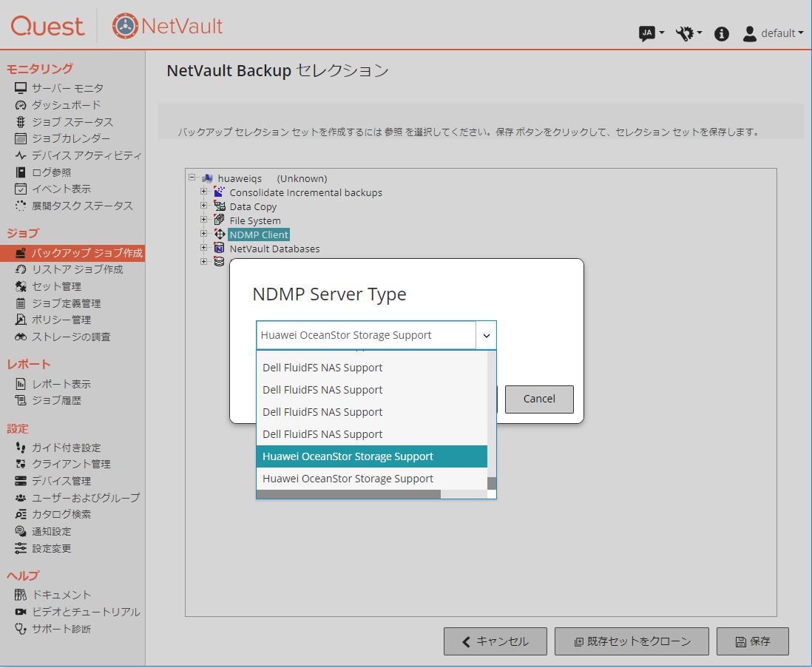Click the 保存 save button
Viewport: 812px width, 668px height.
pyautogui.click(x=752, y=641)
